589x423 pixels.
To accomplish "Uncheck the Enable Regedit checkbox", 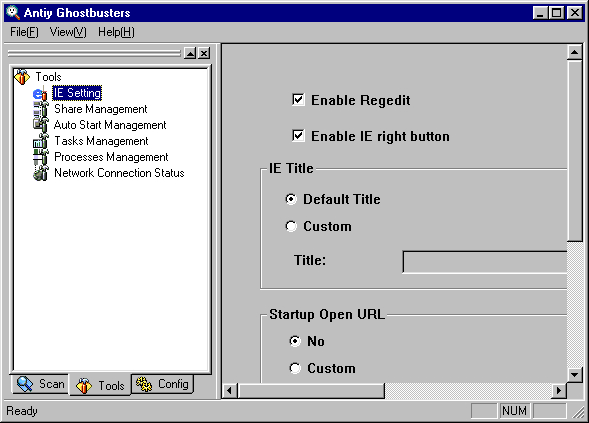I will click(x=298, y=100).
